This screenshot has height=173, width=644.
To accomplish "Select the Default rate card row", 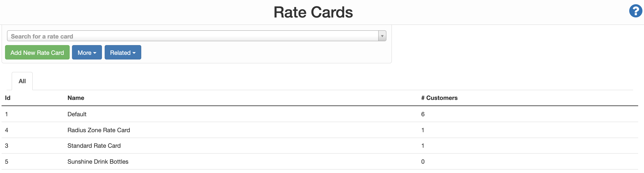I will (77, 114).
